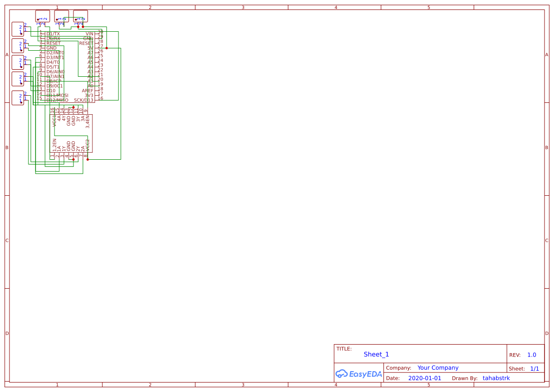Image resolution: width=554 pixels, height=392 pixels.
Task: Select the revision value 1.0
Action: click(x=531, y=354)
